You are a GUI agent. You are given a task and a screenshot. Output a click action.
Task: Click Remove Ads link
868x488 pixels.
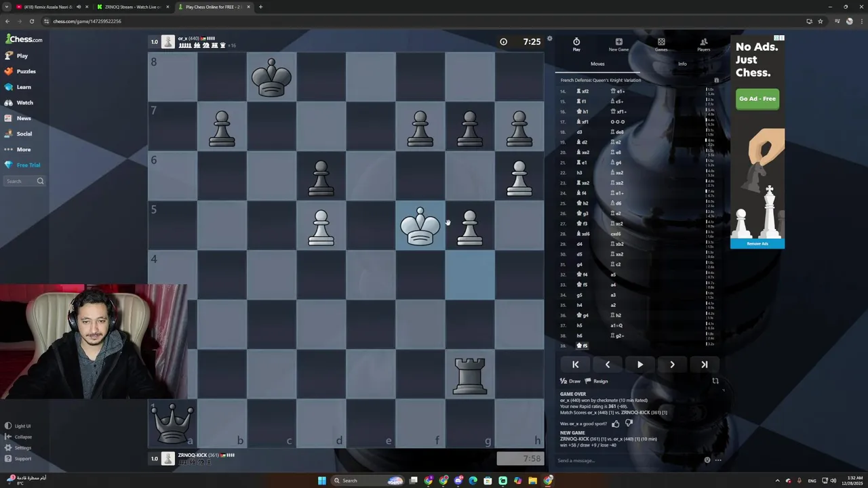coord(757,243)
